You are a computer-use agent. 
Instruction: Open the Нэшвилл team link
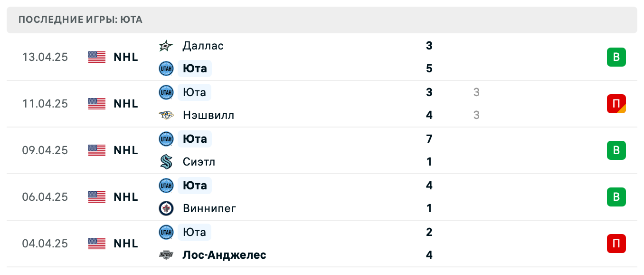[208, 116]
